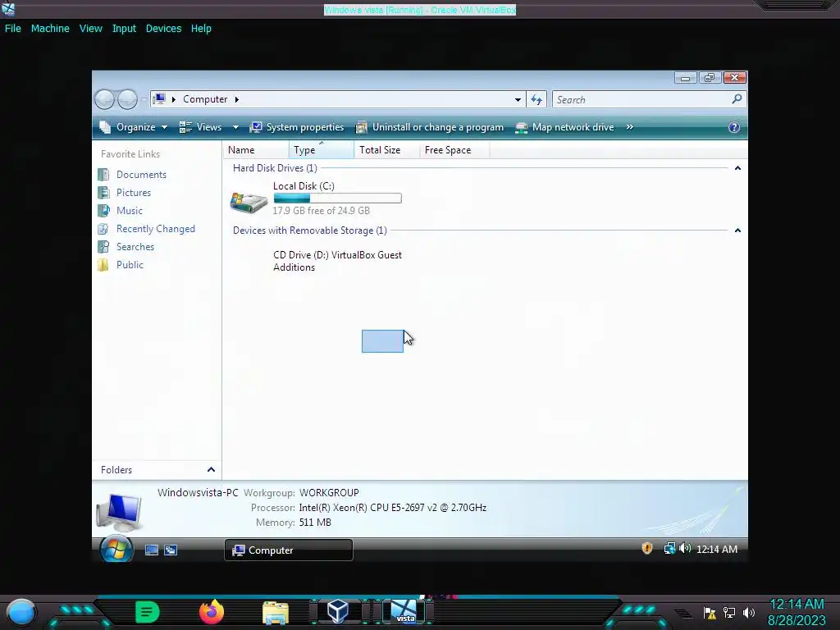Open the Explorer Help icon
Image resolution: width=840 pixels, height=630 pixels.
[734, 127]
